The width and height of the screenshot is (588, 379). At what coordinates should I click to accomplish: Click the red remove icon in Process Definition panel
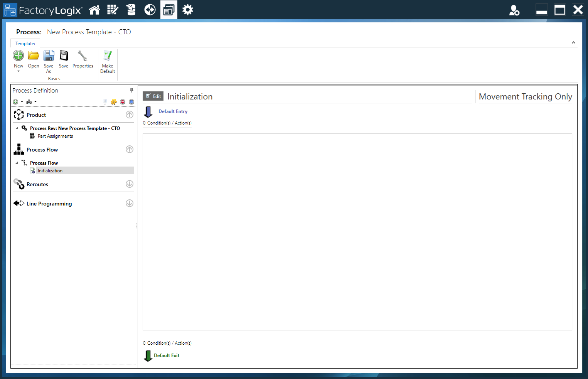point(123,101)
